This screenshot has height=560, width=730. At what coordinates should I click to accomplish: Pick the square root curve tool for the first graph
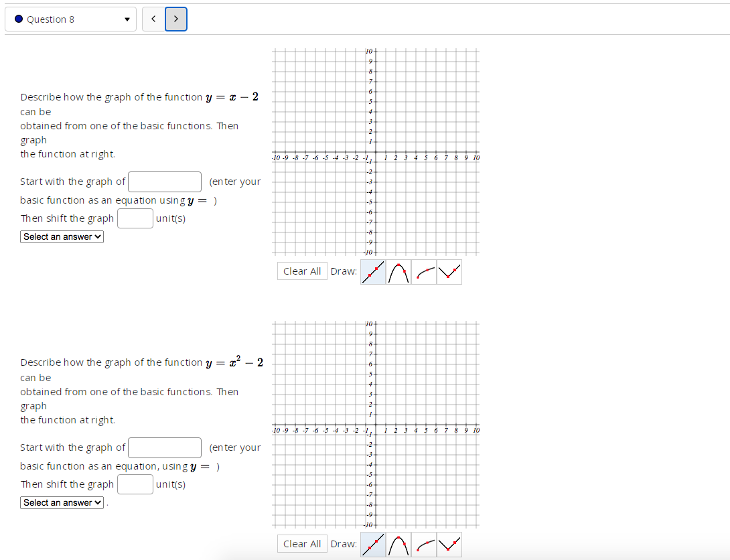tap(424, 271)
